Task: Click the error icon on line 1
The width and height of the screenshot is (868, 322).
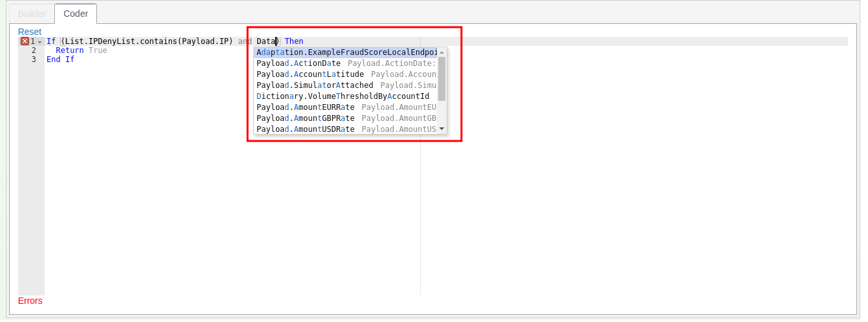Action: [x=25, y=41]
